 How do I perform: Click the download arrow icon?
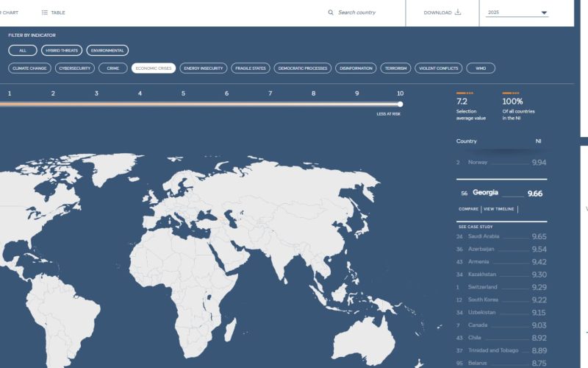click(457, 12)
